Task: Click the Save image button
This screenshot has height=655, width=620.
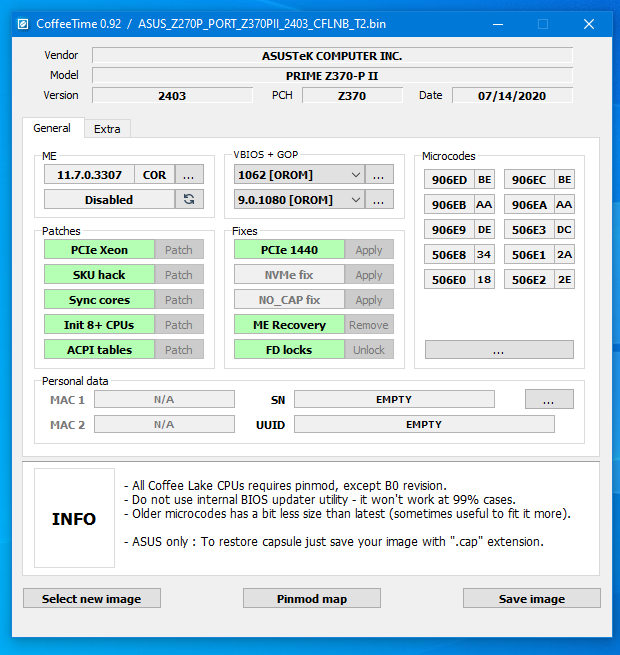Action: (532, 598)
